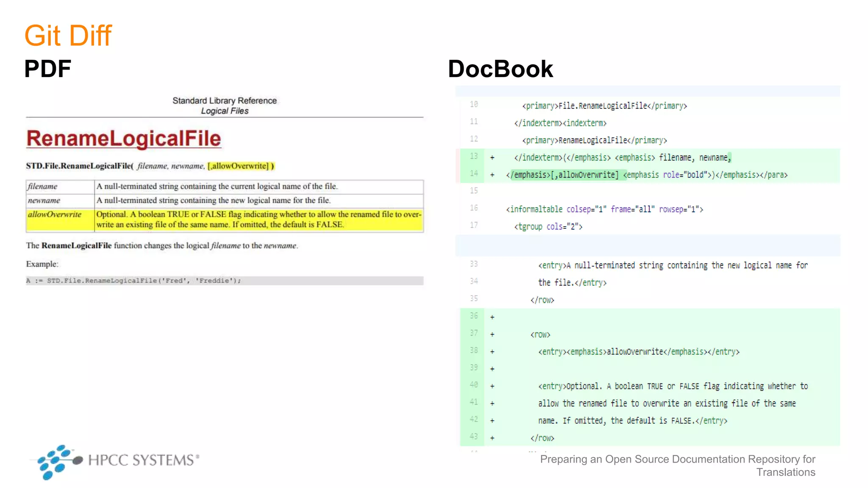Viewport: 868px width, 488px height.
Task: Click the 'newname' table cell
Action: coord(60,200)
